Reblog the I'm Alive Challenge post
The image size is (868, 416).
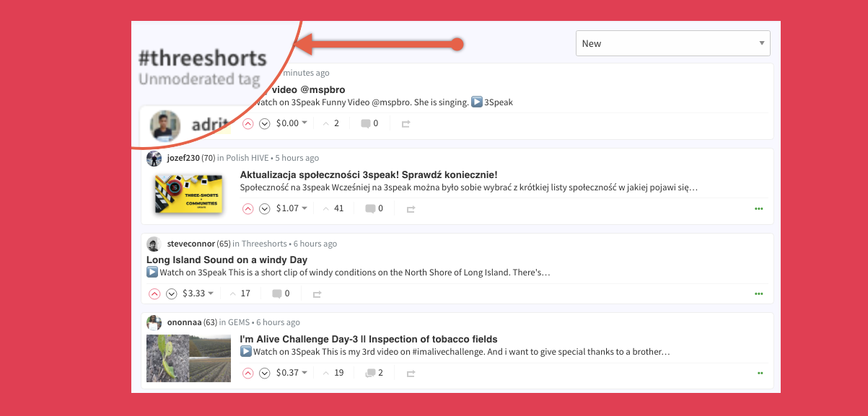click(411, 373)
